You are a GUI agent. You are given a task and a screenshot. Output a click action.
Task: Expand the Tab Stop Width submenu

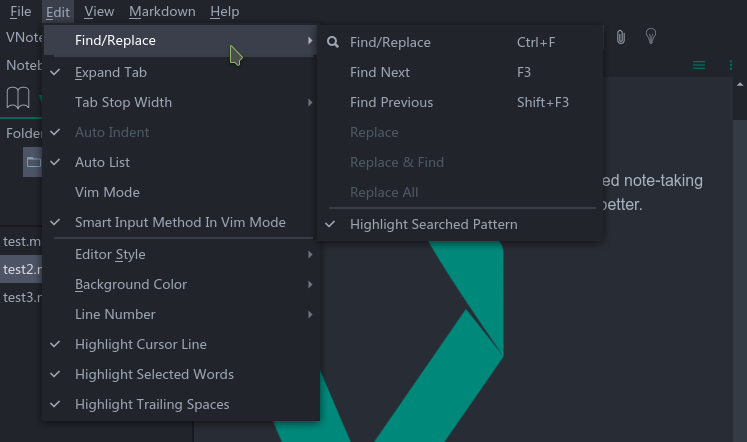click(x=181, y=102)
